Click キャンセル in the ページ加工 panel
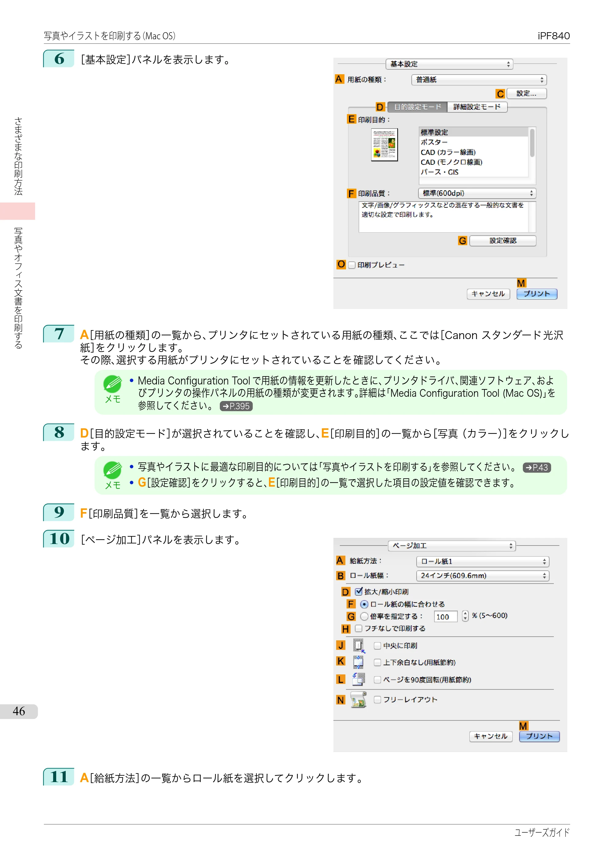 [491, 736]
